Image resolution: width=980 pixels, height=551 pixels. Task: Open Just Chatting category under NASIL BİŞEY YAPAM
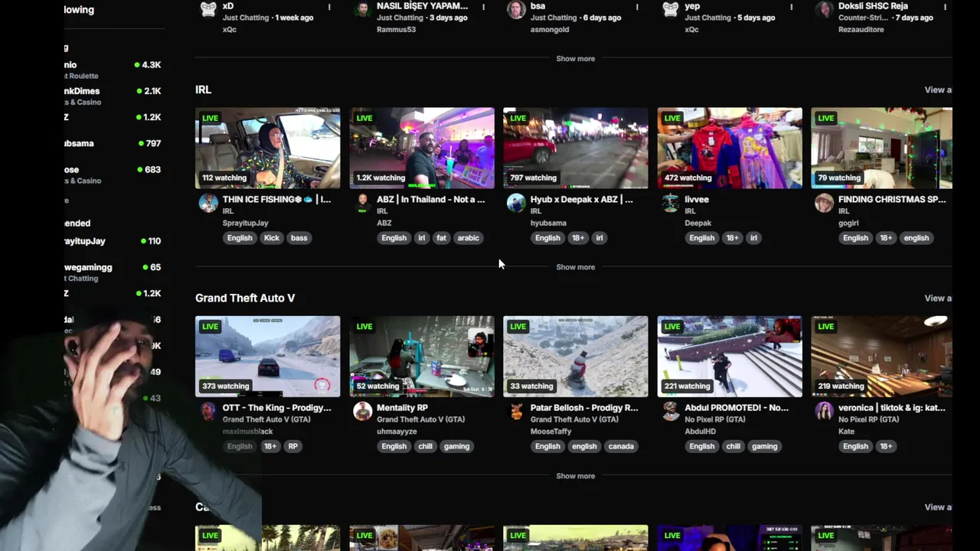pyautogui.click(x=400, y=18)
